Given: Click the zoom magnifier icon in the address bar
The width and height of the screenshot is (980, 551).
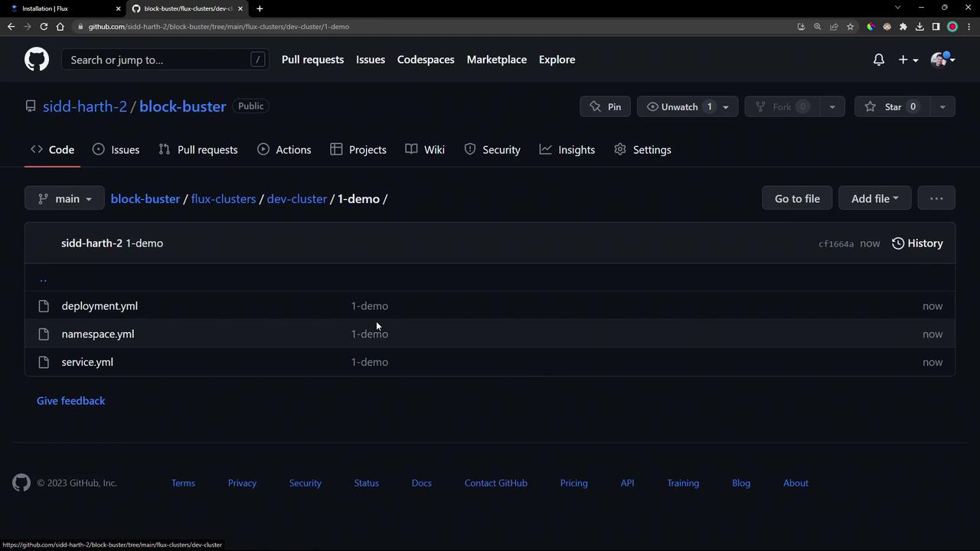Looking at the screenshot, I should click(818, 27).
